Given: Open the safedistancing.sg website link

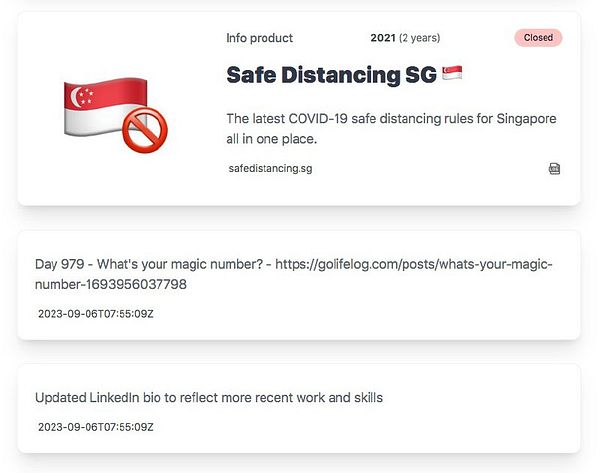Looking at the screenshot, I should (270, 168).
